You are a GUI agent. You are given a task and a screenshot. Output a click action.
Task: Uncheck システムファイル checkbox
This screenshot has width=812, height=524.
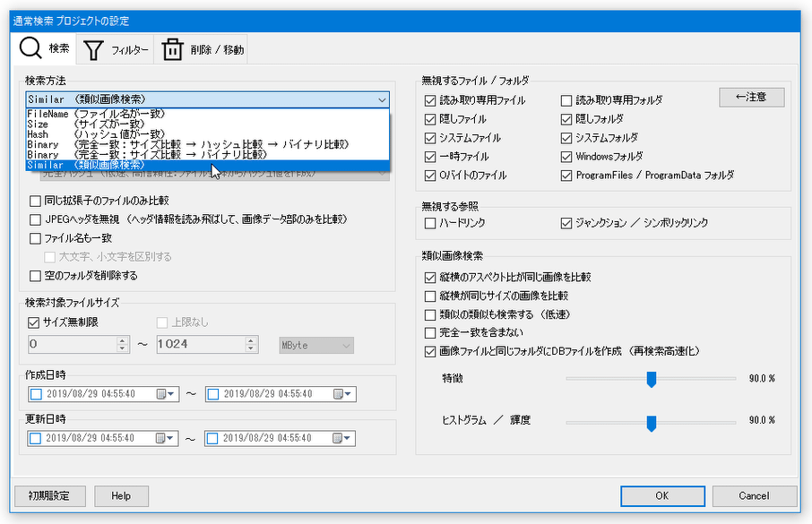pos(430,138)
